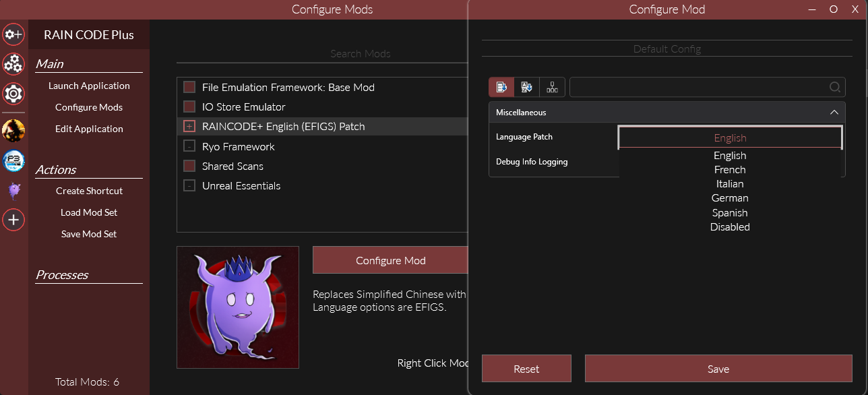
Task: Maximize the Configure Mod window
Action: click(834, 9)
